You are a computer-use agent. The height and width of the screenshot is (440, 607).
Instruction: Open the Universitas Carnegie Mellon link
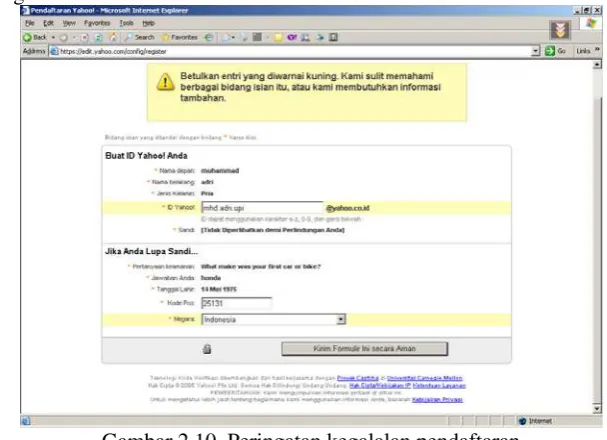[425, 378]
